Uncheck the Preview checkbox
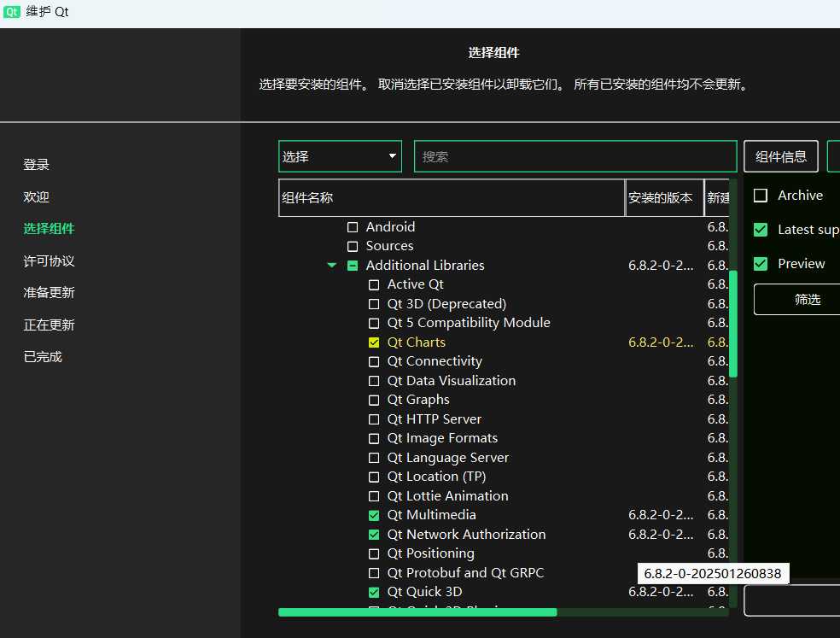 (760, 264)
